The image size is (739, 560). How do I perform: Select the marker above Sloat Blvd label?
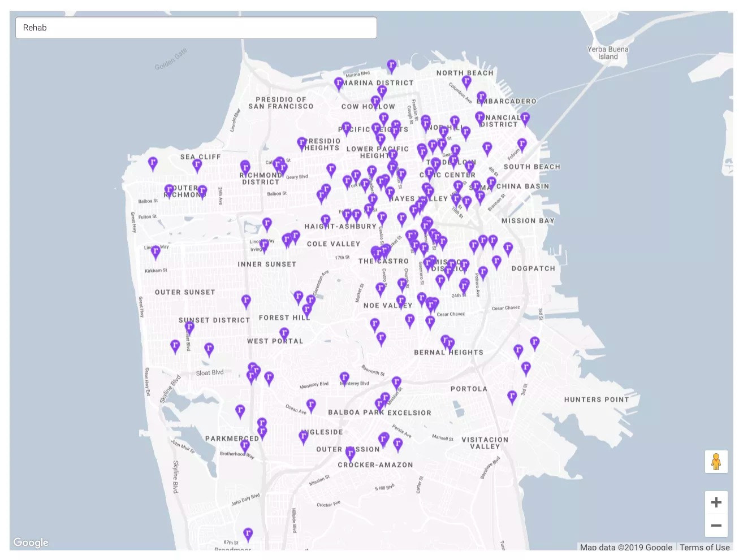209,349
